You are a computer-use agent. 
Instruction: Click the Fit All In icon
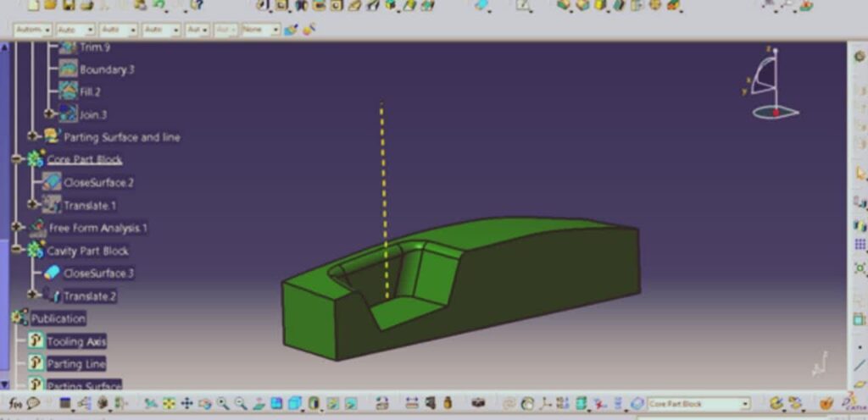(169, 404)
